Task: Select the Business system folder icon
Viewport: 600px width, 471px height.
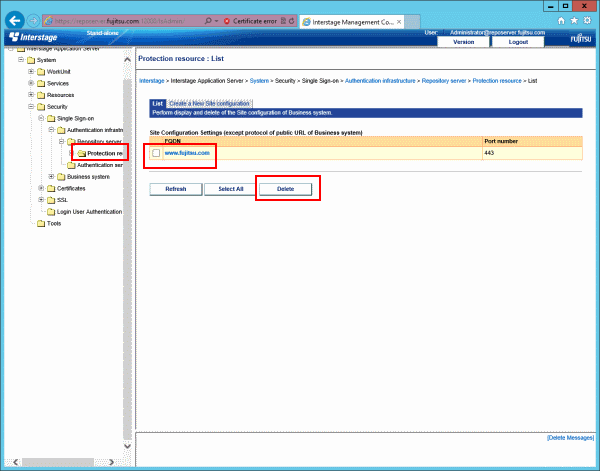Action: point(61,177)
